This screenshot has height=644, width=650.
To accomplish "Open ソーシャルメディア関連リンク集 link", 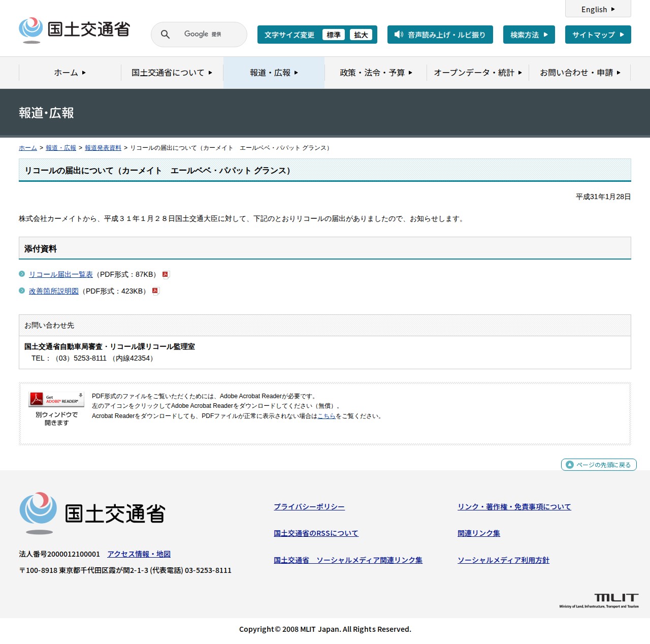I will point(348,560).
